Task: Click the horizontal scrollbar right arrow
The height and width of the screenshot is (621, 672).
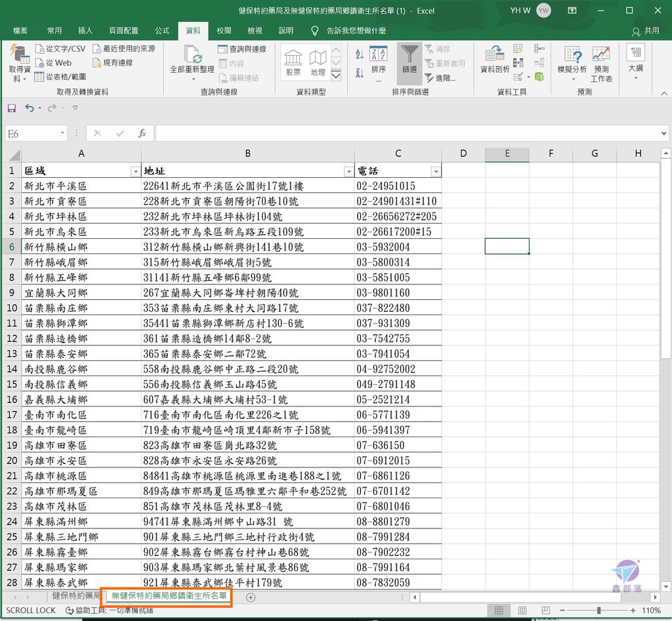Action: [656, 597]
